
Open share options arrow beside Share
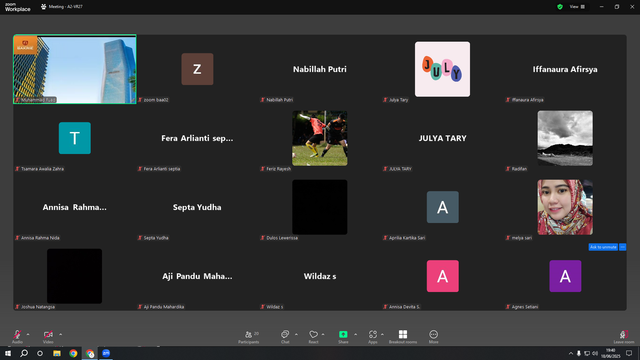(x=356, y=334)
